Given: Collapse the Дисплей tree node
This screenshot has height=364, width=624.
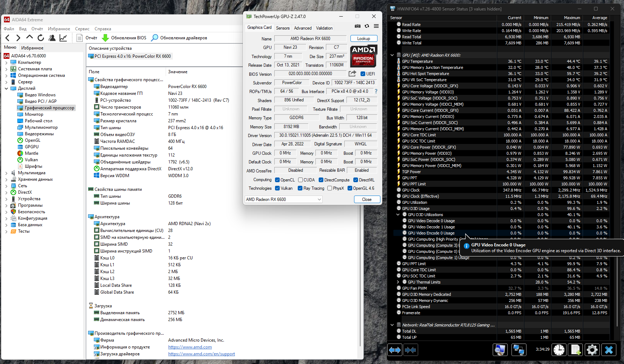Looking at the screenshot, I should click(x=6, y=88).
